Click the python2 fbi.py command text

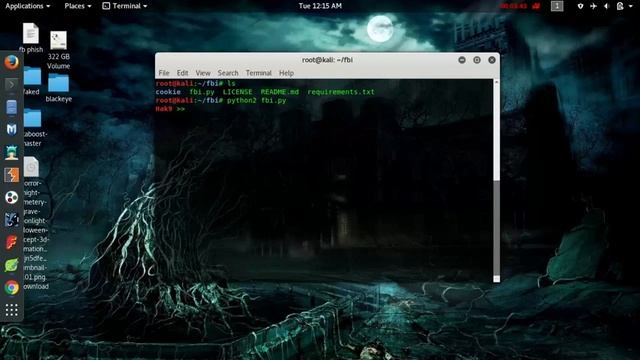pos(257,100)
